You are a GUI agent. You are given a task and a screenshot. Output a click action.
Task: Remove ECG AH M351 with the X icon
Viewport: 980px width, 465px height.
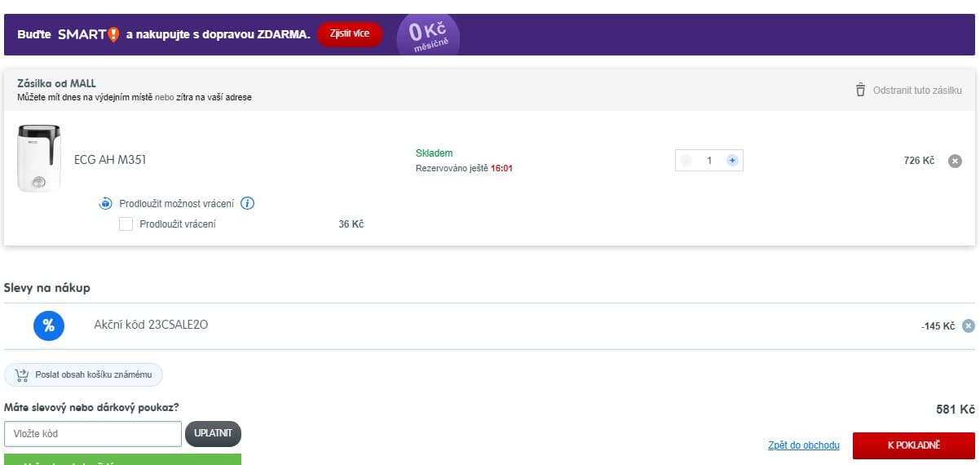click(955, 161)
